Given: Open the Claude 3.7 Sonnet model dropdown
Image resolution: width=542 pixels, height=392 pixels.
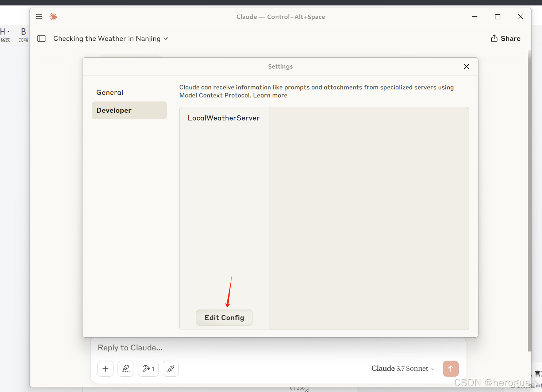Looking at the screenshot, I should tap(403, 369).
